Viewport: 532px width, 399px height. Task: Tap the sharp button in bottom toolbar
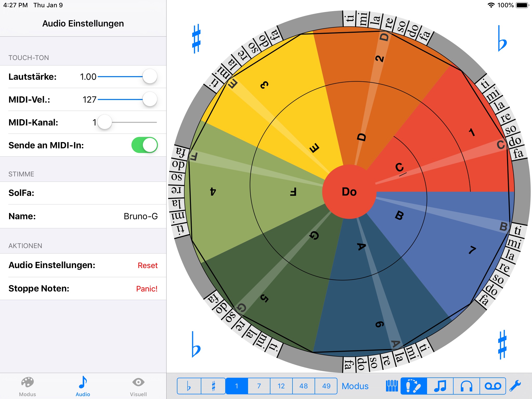click(x=213, y=386)
